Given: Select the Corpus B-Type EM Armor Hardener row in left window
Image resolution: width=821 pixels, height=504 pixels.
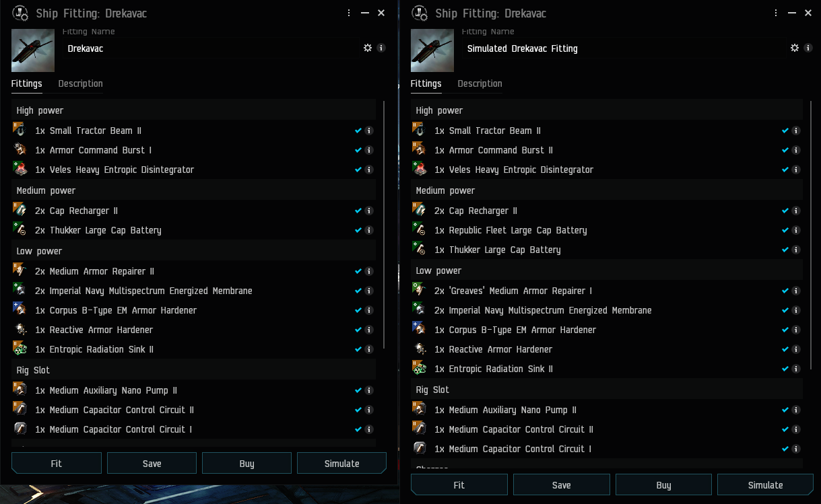Looking at the screenshot, I should 194,310.
